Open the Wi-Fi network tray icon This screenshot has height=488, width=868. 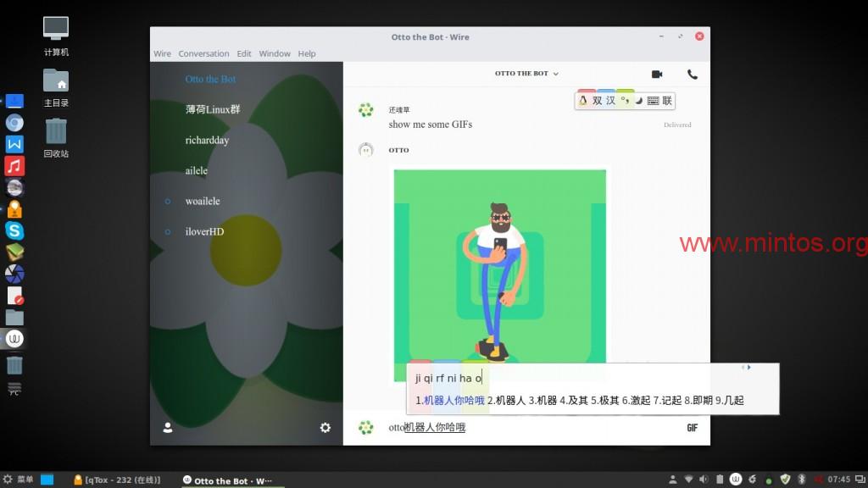pos(688,480)
